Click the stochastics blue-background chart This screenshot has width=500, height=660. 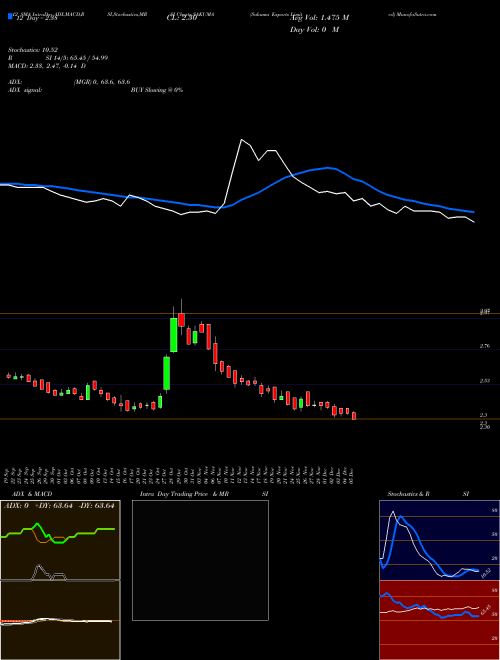439,540
